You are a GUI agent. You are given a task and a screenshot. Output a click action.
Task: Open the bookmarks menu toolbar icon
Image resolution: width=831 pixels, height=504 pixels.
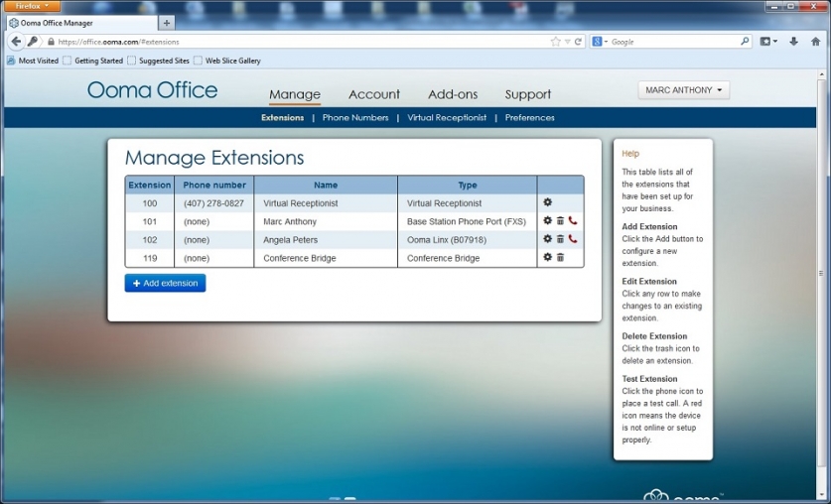coord(768,42)
